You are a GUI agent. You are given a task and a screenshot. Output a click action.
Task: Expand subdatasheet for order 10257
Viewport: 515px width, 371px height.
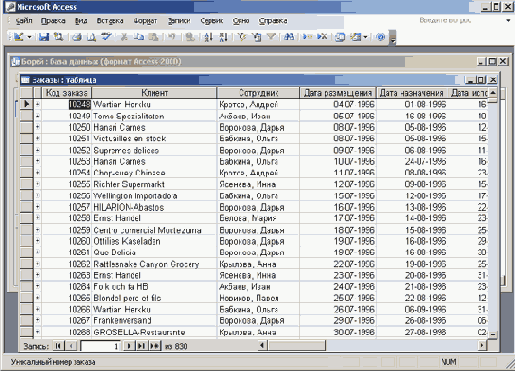[x=38, y=207]
